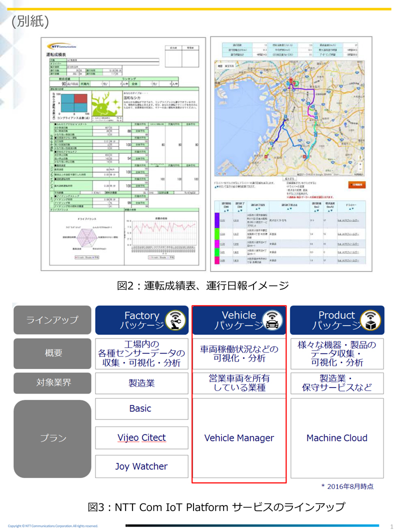Click the map zoom-out minus control
The image size is (400, 532).
[360, 168]
